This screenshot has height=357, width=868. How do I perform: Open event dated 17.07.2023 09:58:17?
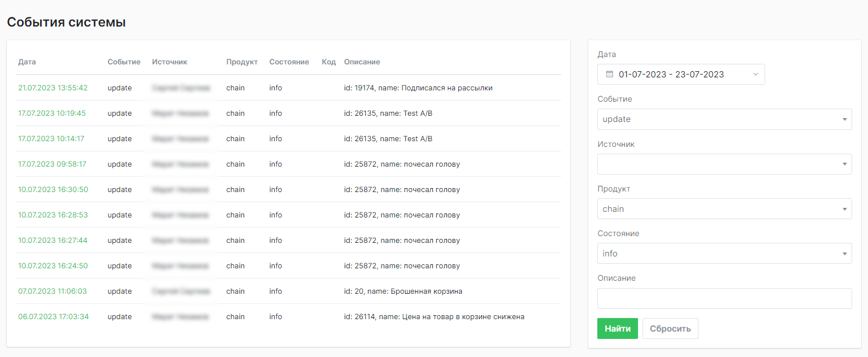52,164
